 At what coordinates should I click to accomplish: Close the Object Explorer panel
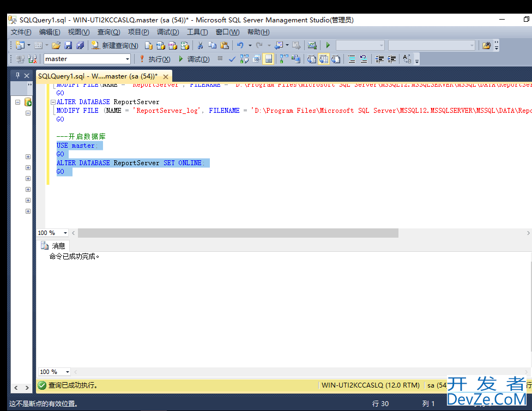click(27, 76)
